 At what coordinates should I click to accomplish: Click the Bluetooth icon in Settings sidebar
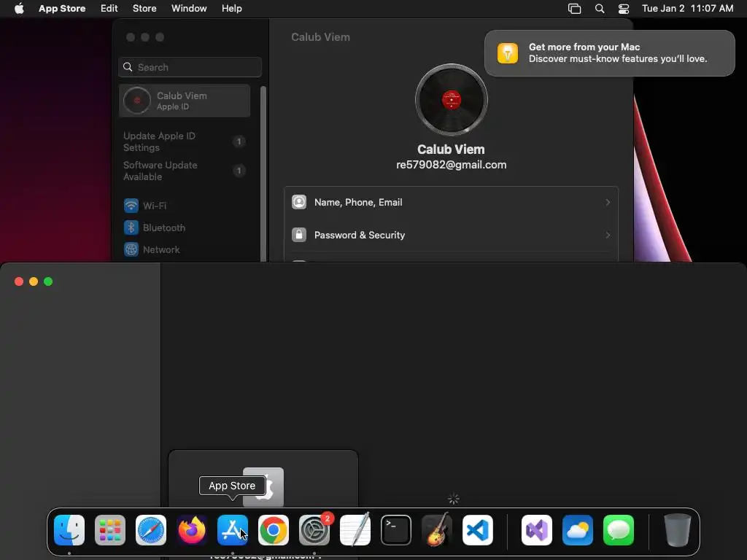pyautogui.click(x=131, y=227)
